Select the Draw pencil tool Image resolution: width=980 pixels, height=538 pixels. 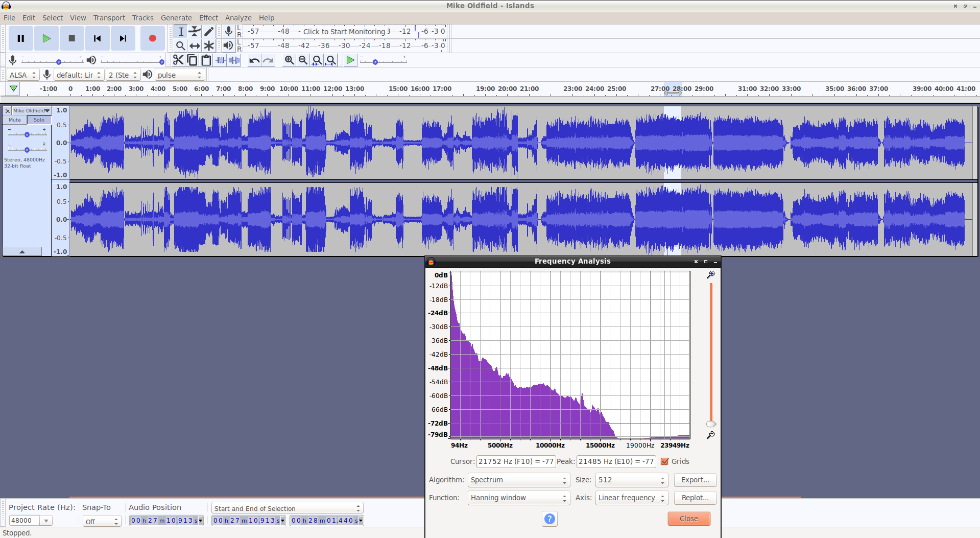[x=208, y=32]
